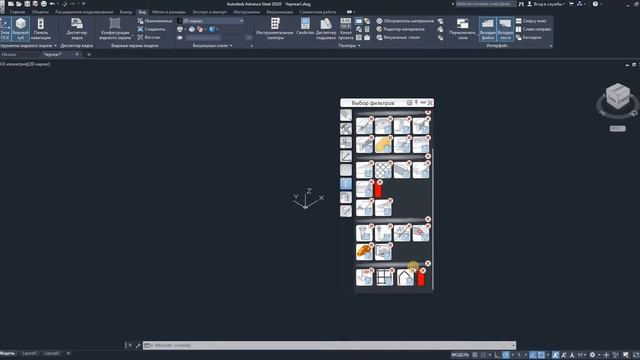Click Undo arrow in quick access toolbar
This screenshot has width=640, height=360.
52,4
